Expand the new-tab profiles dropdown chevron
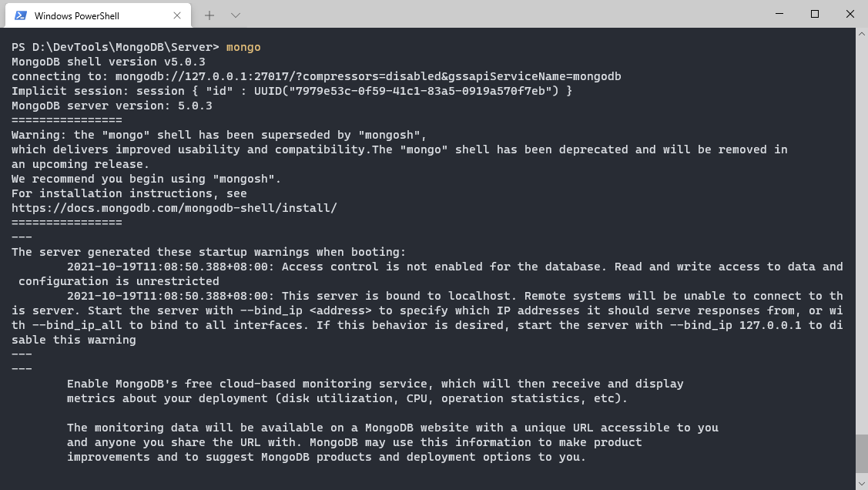 (236, 15)
